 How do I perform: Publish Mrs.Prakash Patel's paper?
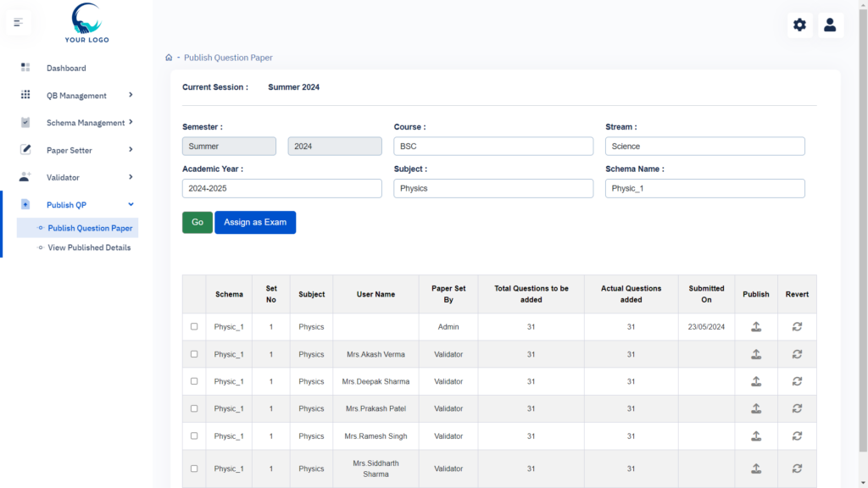[756, 408]
